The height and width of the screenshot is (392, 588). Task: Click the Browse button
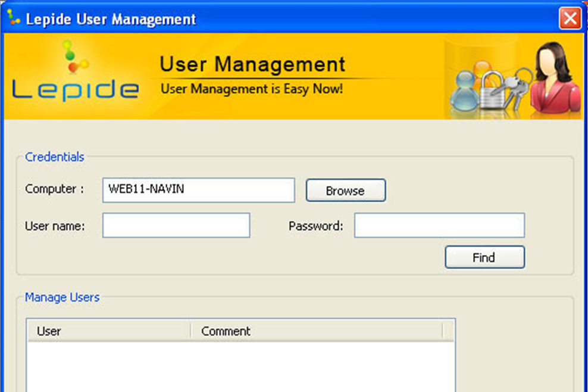345,191
